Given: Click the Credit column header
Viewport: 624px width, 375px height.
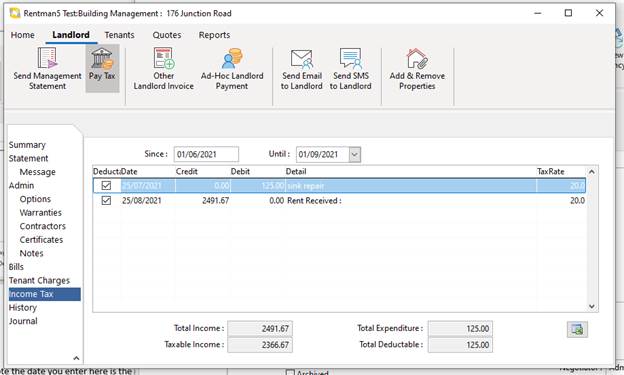Looking at the screenshot, I should click(x=203, y=172).
